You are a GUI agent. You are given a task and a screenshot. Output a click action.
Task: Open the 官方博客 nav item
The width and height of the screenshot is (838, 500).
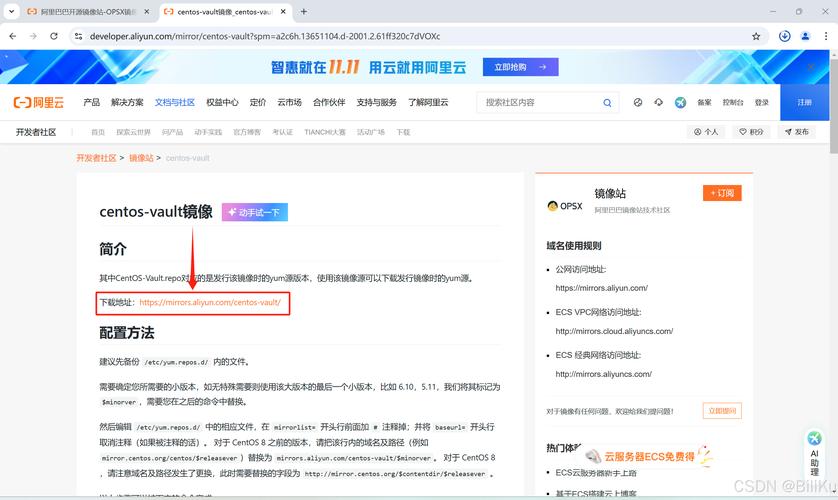tap(247, 132)
